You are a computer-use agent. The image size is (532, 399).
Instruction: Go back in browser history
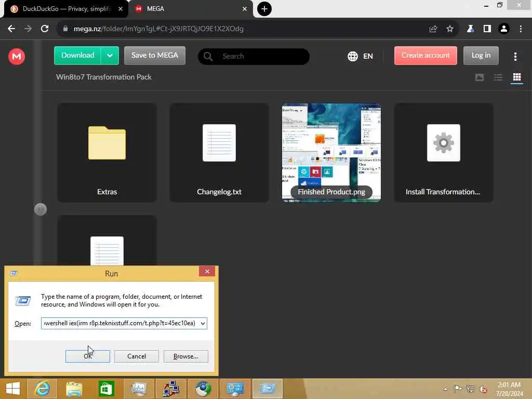coord(11,29)
